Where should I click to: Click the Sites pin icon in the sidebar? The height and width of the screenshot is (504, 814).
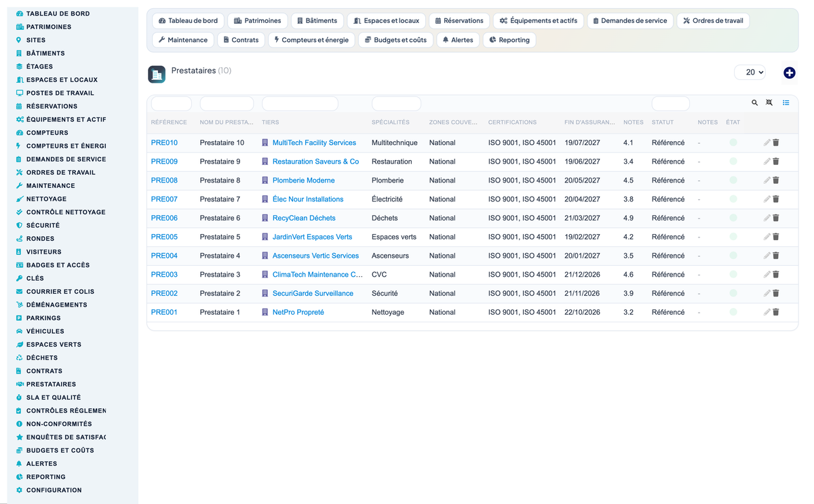click(x=19, y=40)
